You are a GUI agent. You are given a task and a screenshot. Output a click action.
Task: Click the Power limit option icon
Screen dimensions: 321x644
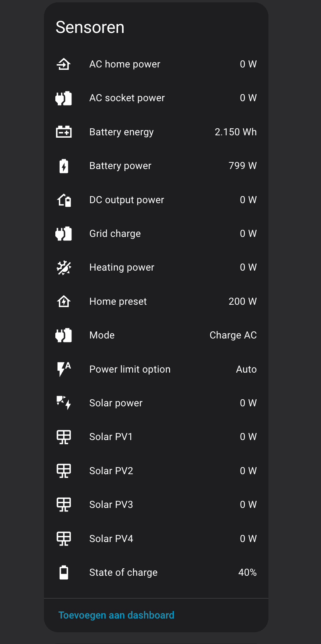64,369
